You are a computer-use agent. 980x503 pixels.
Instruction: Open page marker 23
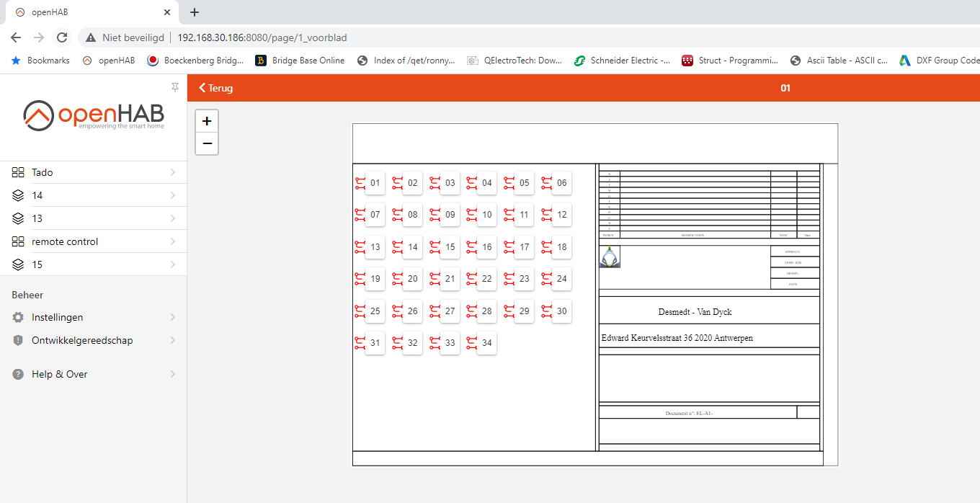(524, 279)
